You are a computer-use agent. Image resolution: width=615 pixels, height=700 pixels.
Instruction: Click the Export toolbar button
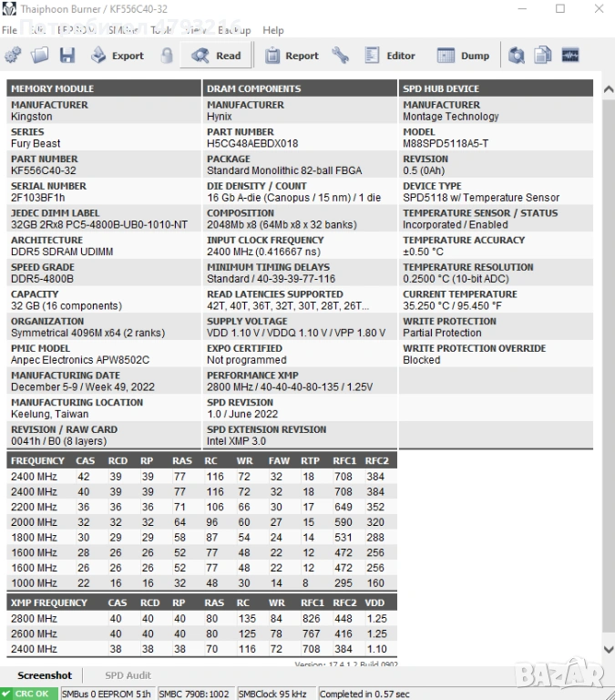click(118, 56)
